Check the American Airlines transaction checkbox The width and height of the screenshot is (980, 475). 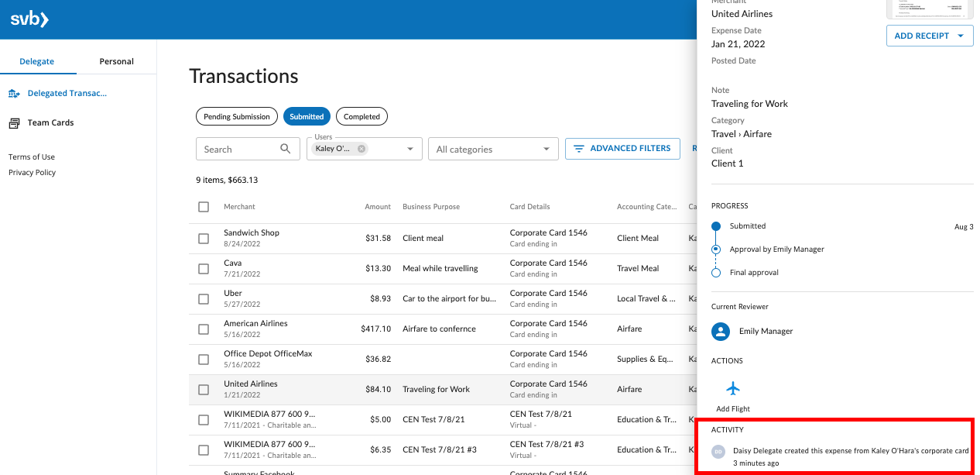204,329
